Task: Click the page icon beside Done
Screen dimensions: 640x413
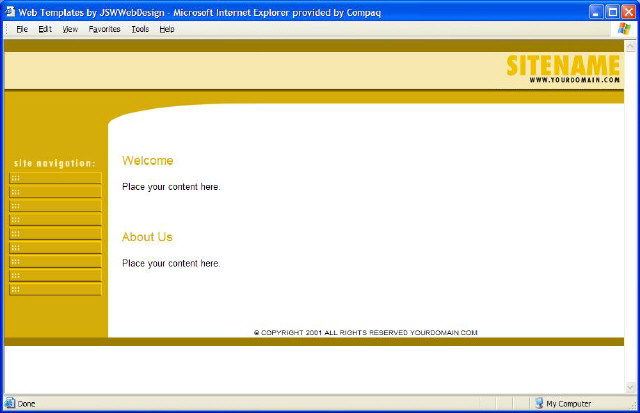Action: [x=10, y=403]
